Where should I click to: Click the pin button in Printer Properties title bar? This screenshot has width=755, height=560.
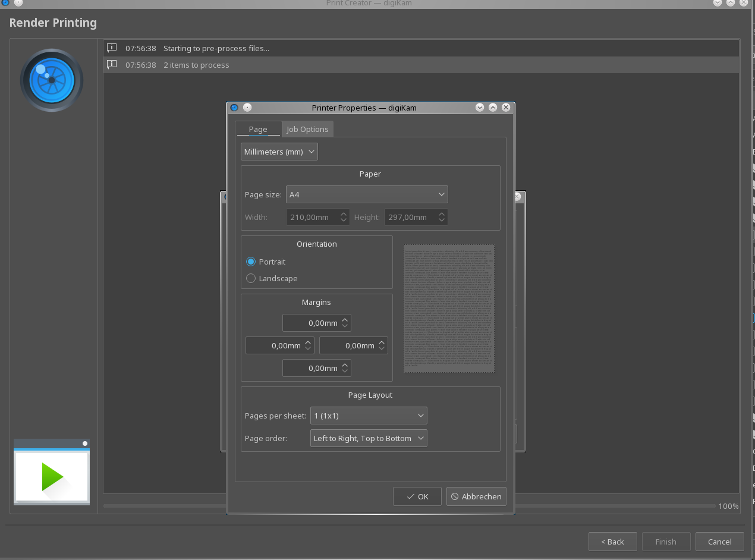click(247, 108)
